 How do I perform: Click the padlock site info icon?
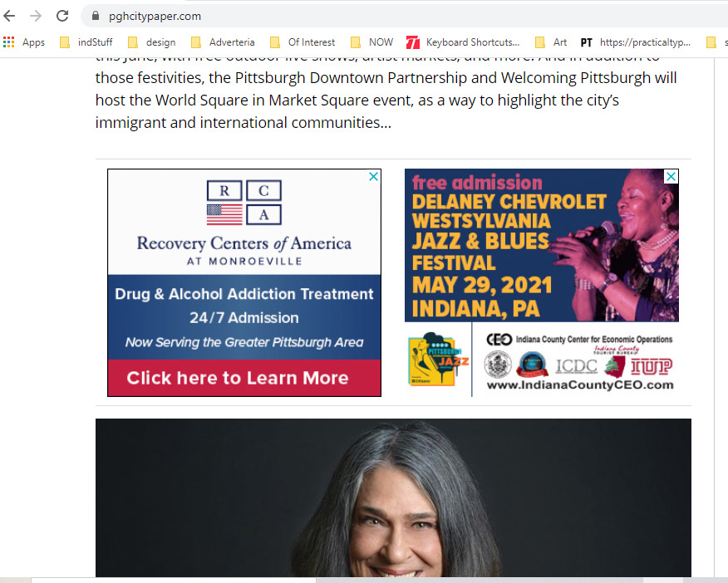tap(96, 17)
